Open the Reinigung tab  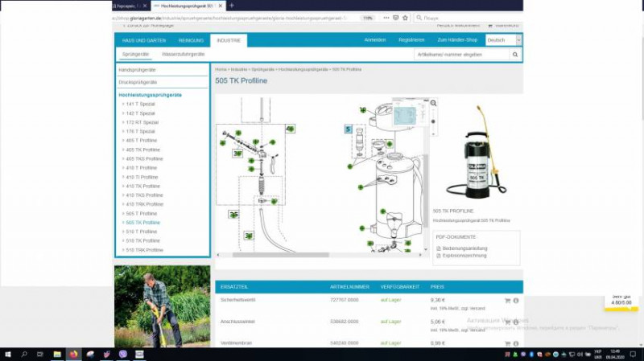pos(191,41)
